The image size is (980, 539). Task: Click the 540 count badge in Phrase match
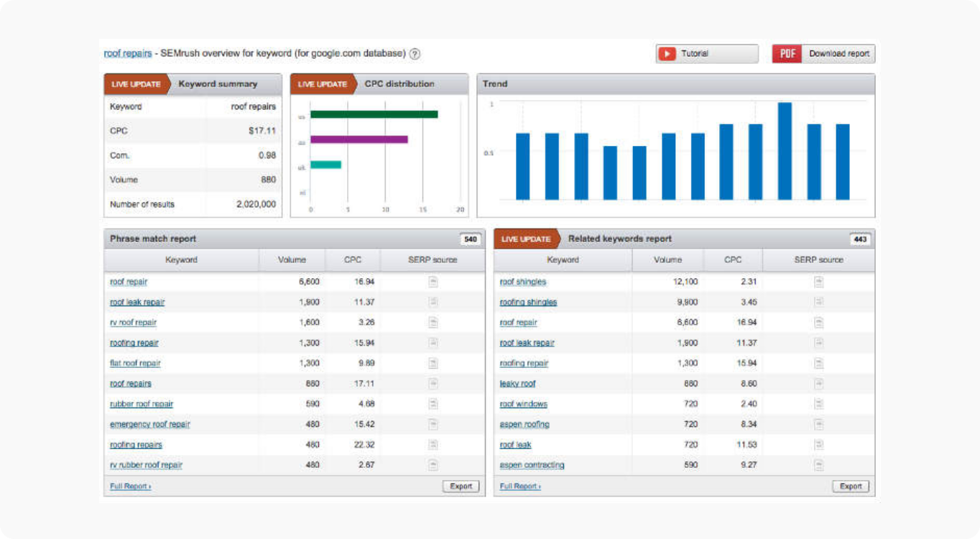(x=471, y=239)
